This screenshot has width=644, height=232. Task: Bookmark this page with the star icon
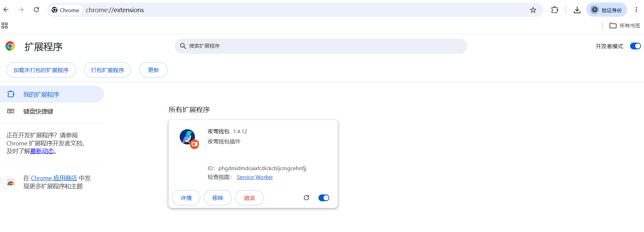(x=533, y=10)
